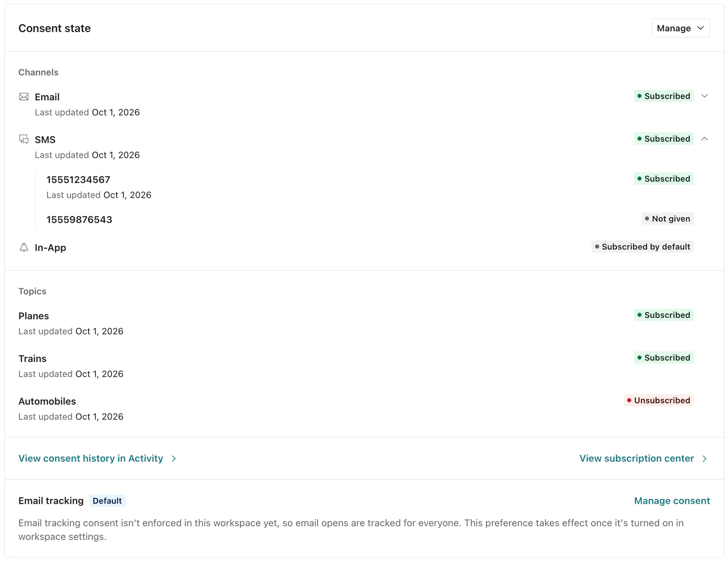Click the Automobiles Unsubscribed badge
Screen dimensions: 728x562
click(658, 401)
